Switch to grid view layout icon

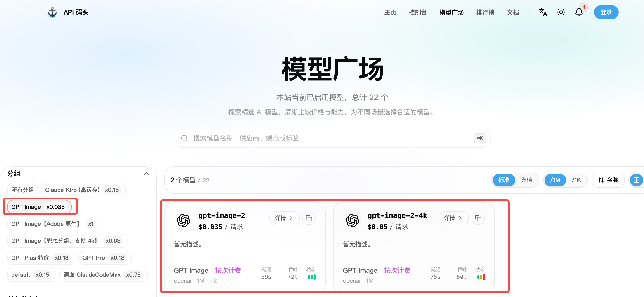point(636,180)
